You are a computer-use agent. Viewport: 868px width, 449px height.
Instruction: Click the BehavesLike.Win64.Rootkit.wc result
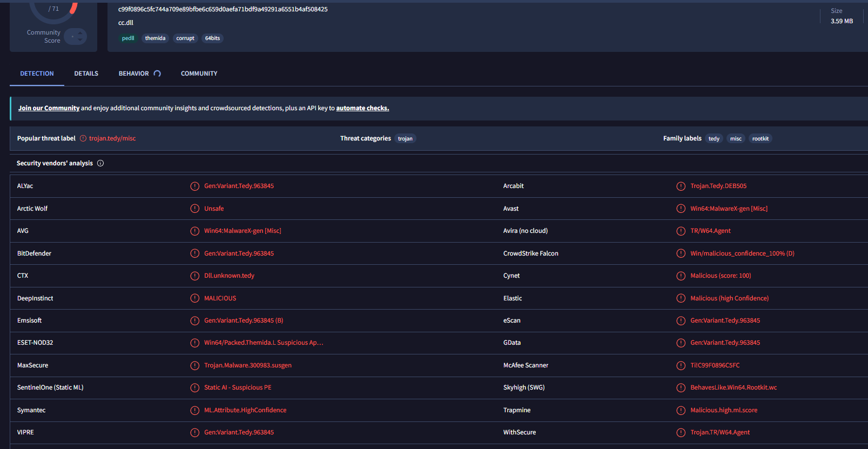(734, 387)
